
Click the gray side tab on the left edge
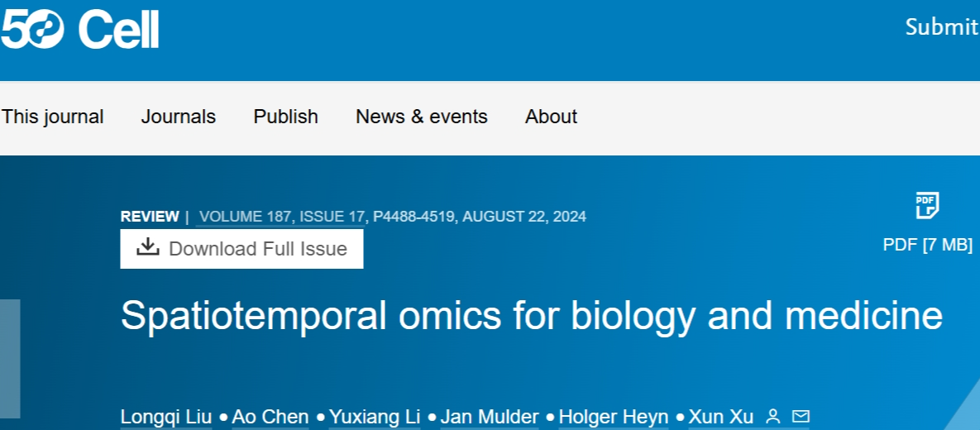[x=10, y=358]
